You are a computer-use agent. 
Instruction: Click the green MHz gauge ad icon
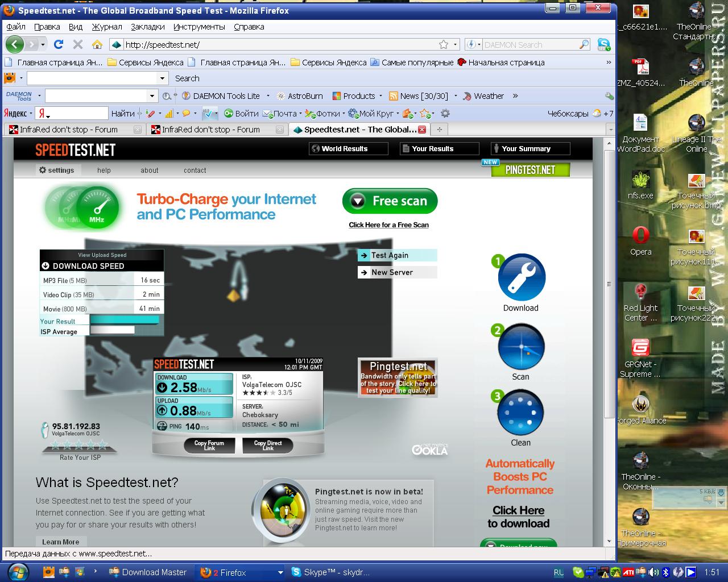(97, 207)
